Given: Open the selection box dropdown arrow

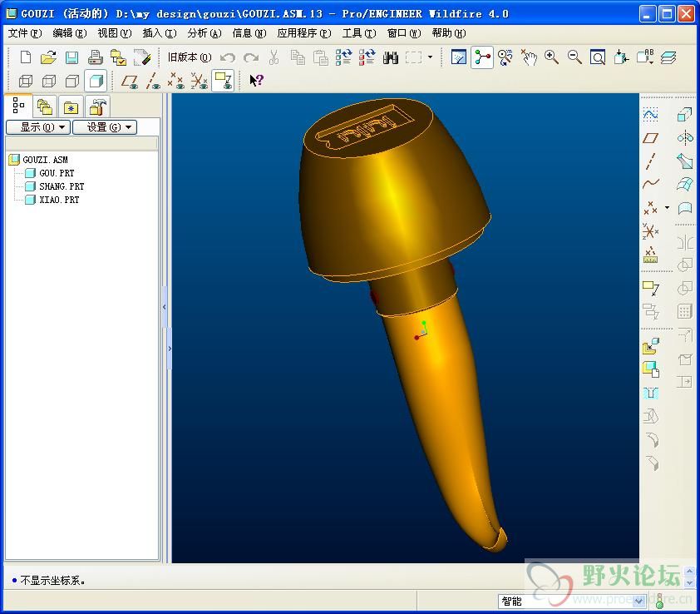Looking at the screenshot, I should (x=430, y=57).
